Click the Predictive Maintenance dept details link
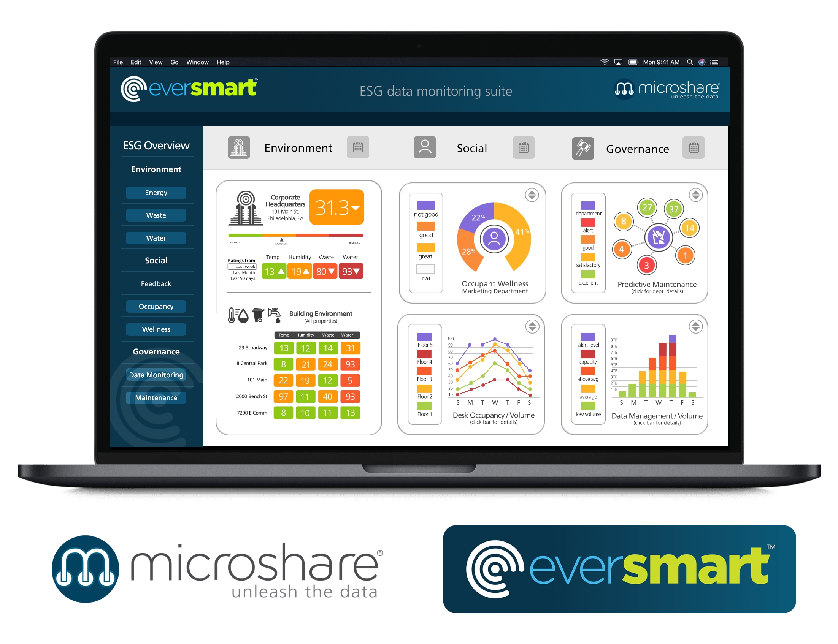 click(663, 292)
